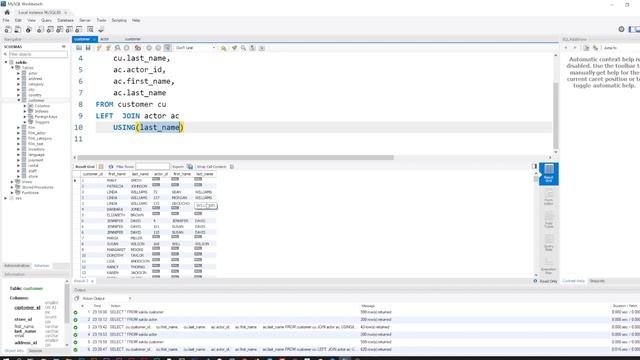The height and width of the screenshot is (360, 640).
Task: Click the create function toolbar icon
Action: (x=79, y=29)
